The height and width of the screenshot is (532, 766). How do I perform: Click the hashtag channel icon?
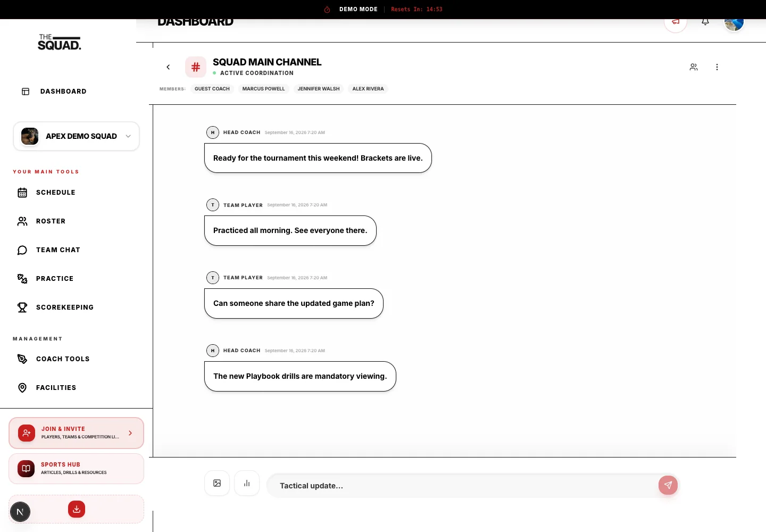point(196,67)
